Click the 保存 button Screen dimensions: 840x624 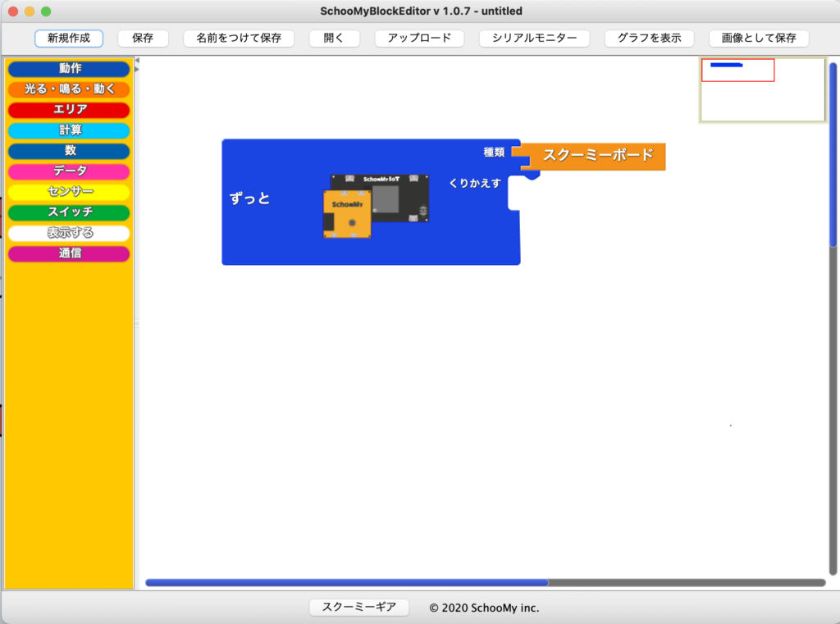point(143,38)
